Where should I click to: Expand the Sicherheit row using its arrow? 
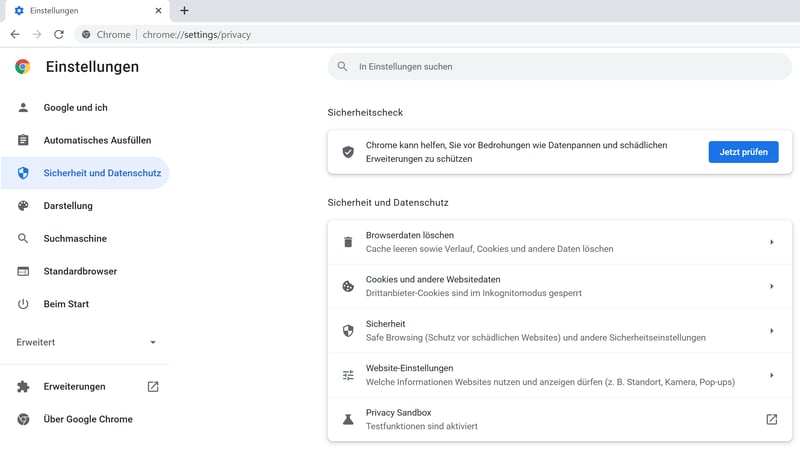pos(771,331)
